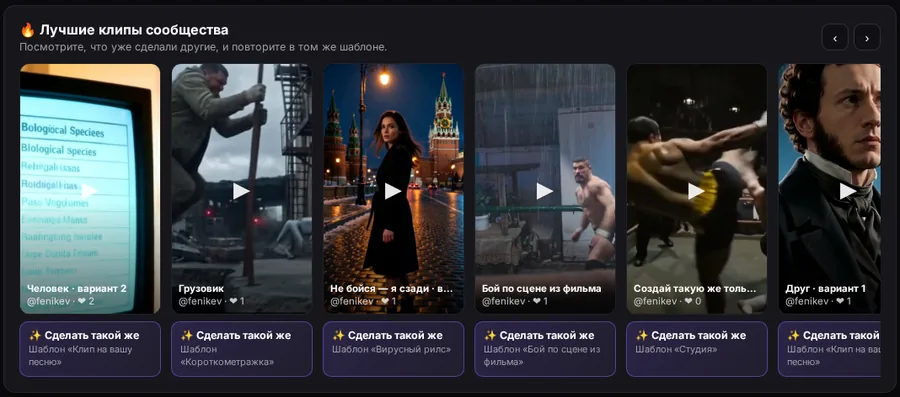900x397 pixels.
Task: Click the 'Создай такую же толь...' title
Action: click(x=696, y=289)
